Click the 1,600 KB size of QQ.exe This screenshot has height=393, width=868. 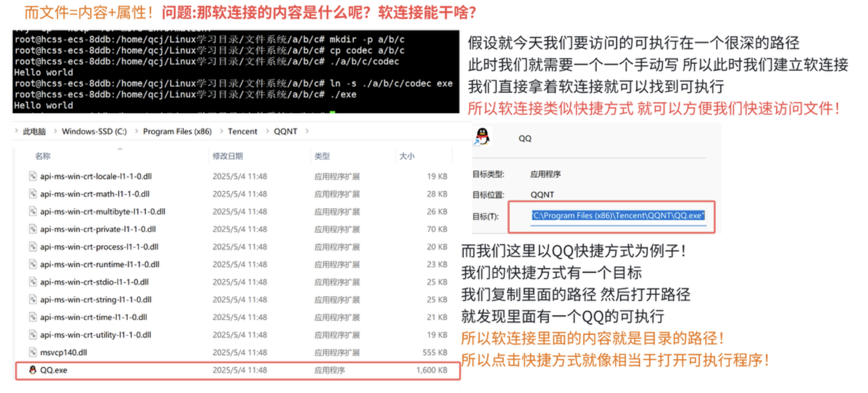pos(432,370)
